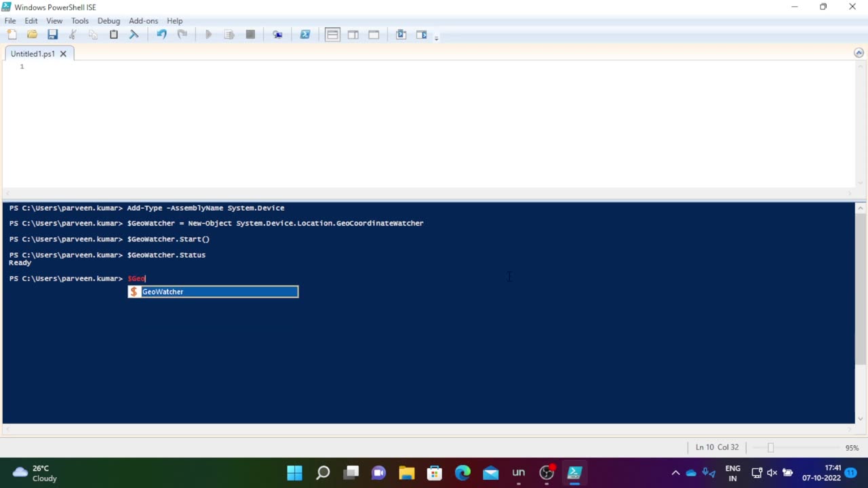Click the Ln 10 Col 32 status text
The height and width of the screenshot is (488, 868).
(x=717, y=447)
